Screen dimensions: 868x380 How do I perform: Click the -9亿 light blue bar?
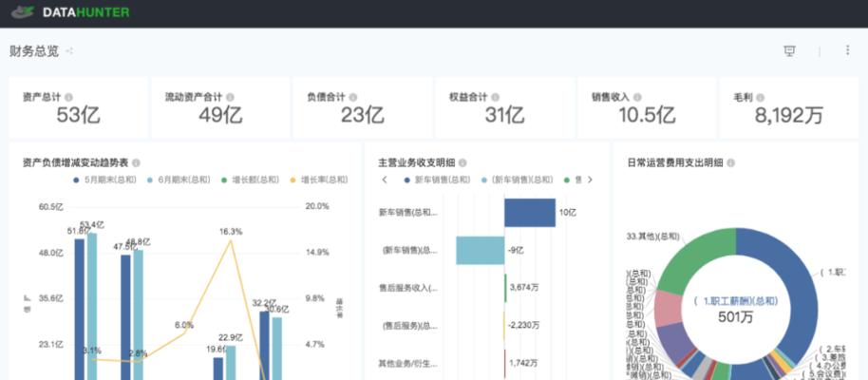pos(480,251)
